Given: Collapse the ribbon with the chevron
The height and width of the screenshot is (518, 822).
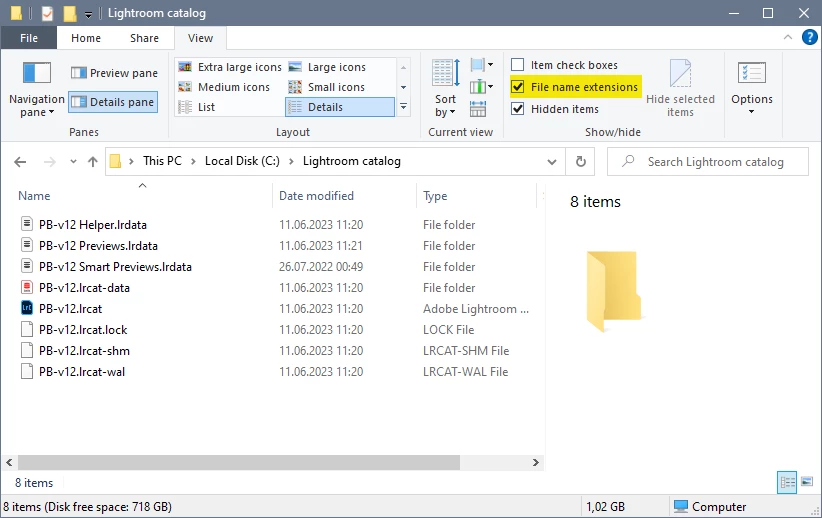Looking at the screenshot, I should point(787,37).
